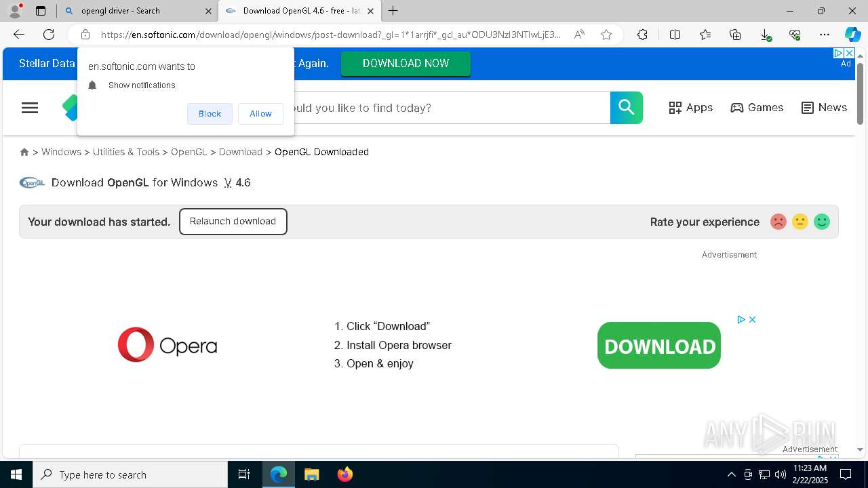Screen dimensions: 868x488
Task: Close the Download OpenGL 4.6 tab
Action: 370,11
